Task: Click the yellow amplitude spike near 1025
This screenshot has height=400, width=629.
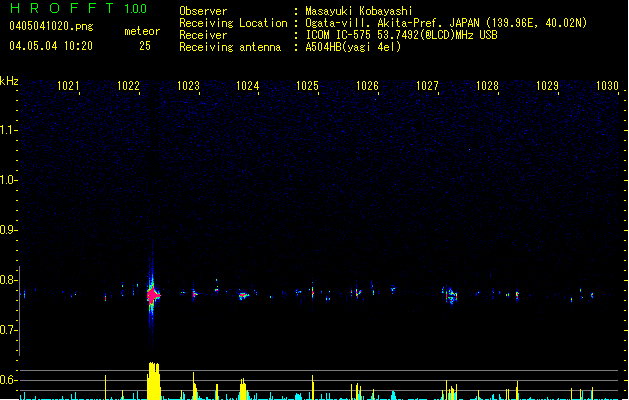Action: click(312, 387)
